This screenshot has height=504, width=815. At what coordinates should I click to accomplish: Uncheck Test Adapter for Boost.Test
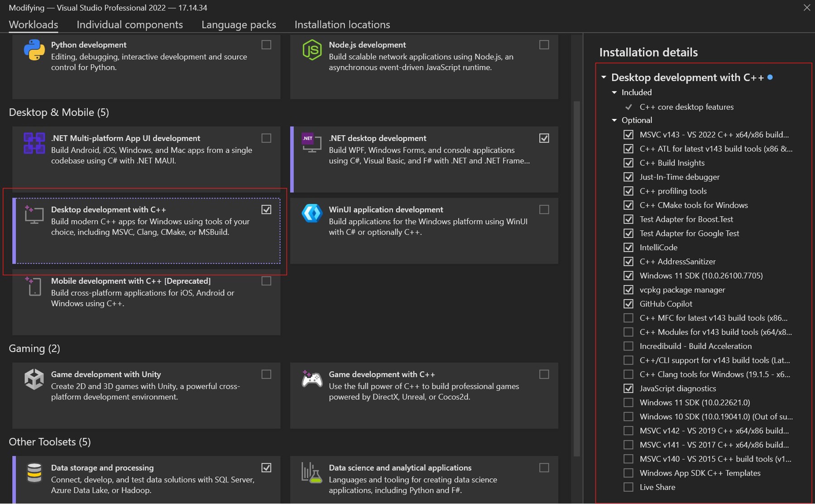pos(628,219)
